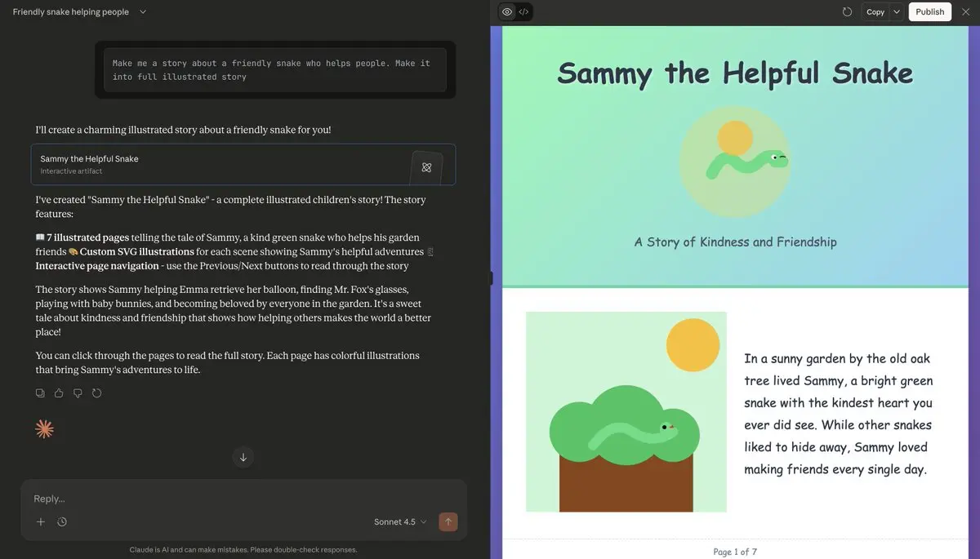Click the Claude starburst logo
The image size is (980, 559).
coord(44,428)
